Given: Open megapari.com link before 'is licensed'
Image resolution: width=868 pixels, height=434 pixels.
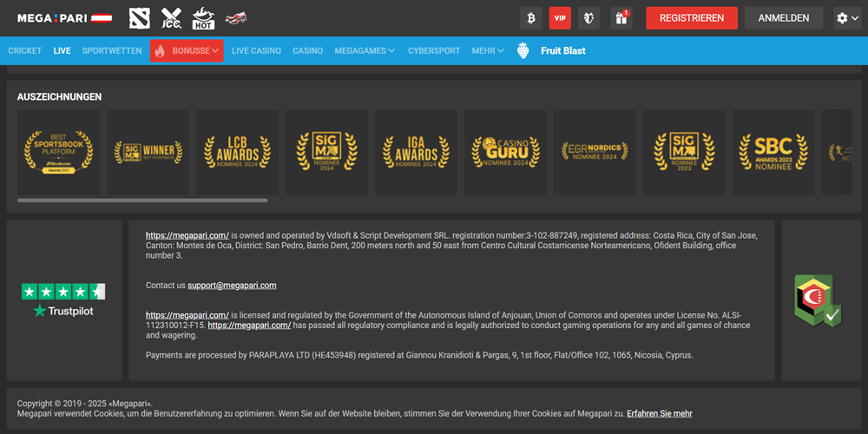Looking at the screenshot, I should [x=187, y=315].
